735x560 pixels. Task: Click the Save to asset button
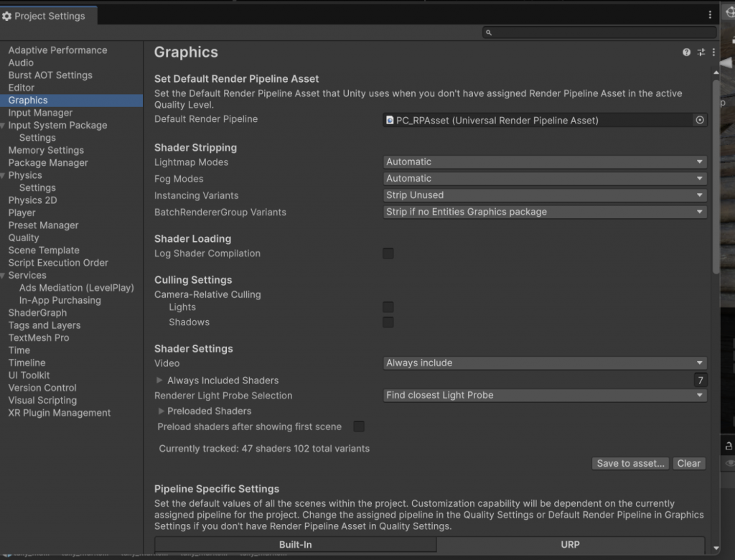coord(631,464)
